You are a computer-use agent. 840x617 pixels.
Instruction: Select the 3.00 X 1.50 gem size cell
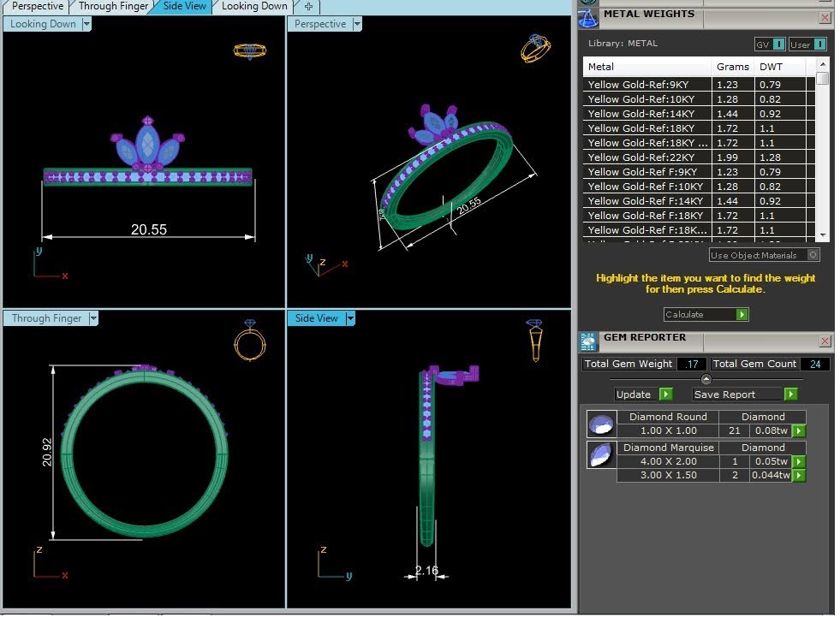[x=668, y=476]
